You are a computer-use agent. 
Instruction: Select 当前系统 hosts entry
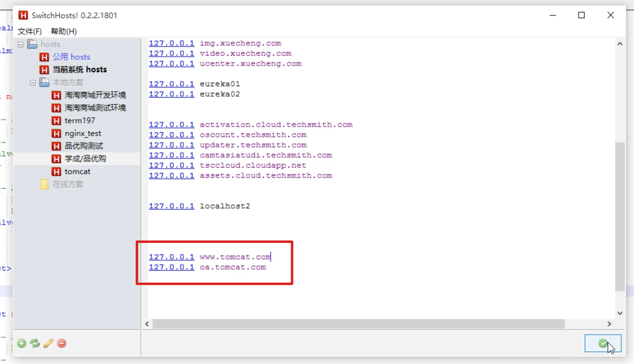click(80, 70)
